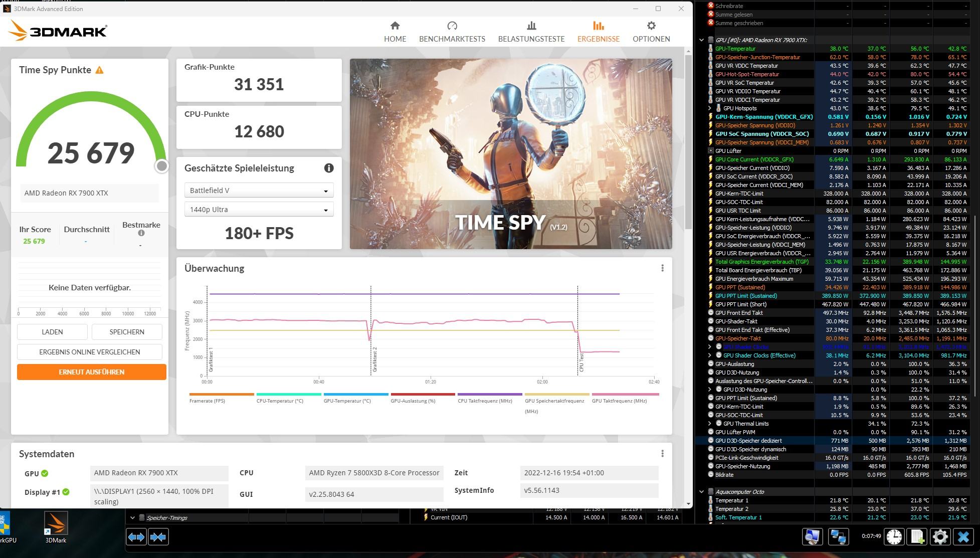Collapse the Speicher-Timings group
This screenshot has width=980, height=558.
132,518
